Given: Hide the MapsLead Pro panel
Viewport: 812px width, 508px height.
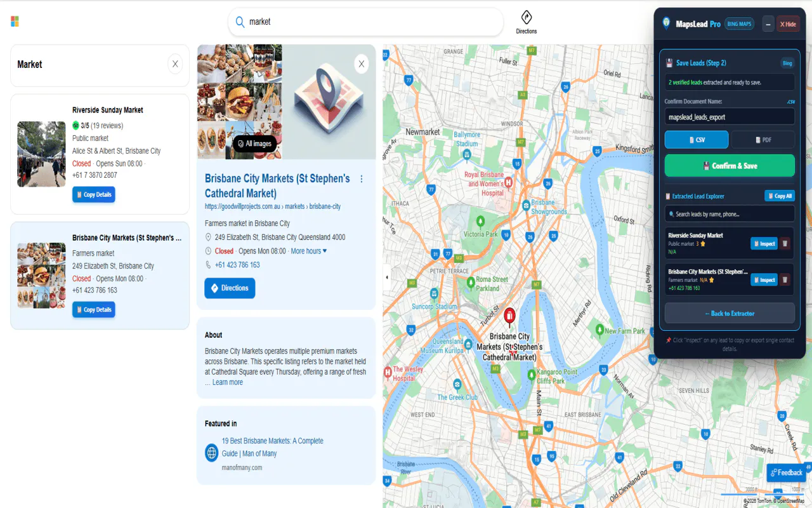Looking at the screenshot, I should click(x=788, y=24).
